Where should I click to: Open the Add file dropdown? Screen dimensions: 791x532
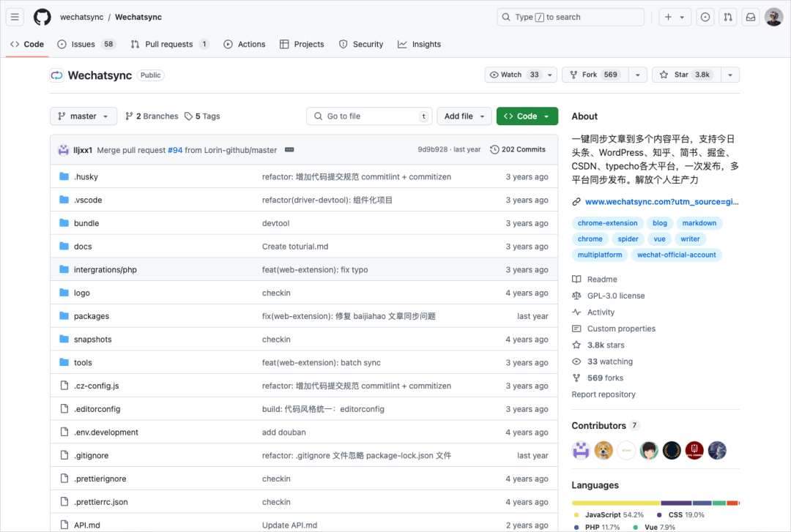(464, 116)
